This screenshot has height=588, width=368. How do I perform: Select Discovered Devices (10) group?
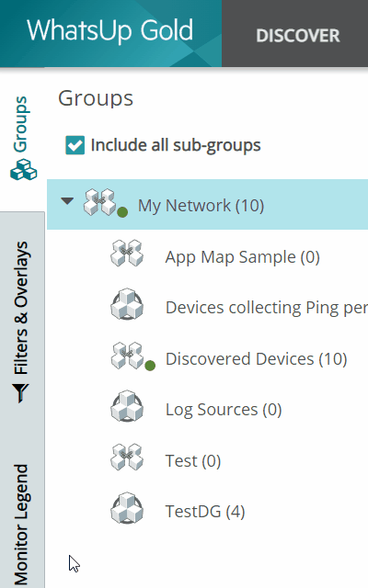click(256, 359)
